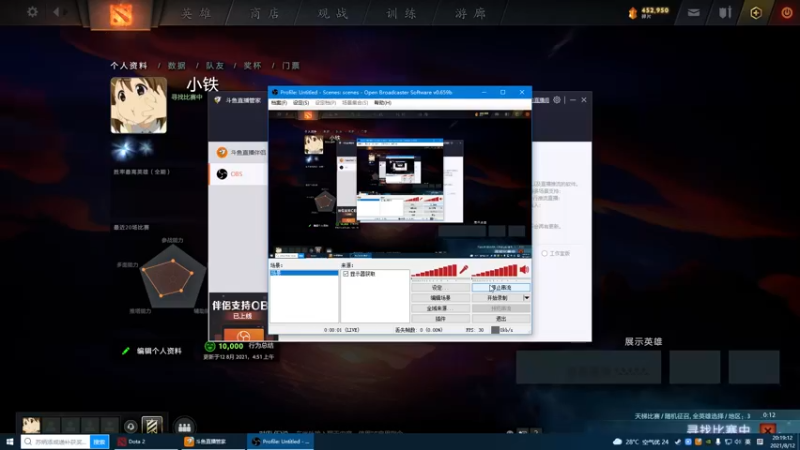
Task: Open the 游廊 arcade tab
Action: pos(470,13)
